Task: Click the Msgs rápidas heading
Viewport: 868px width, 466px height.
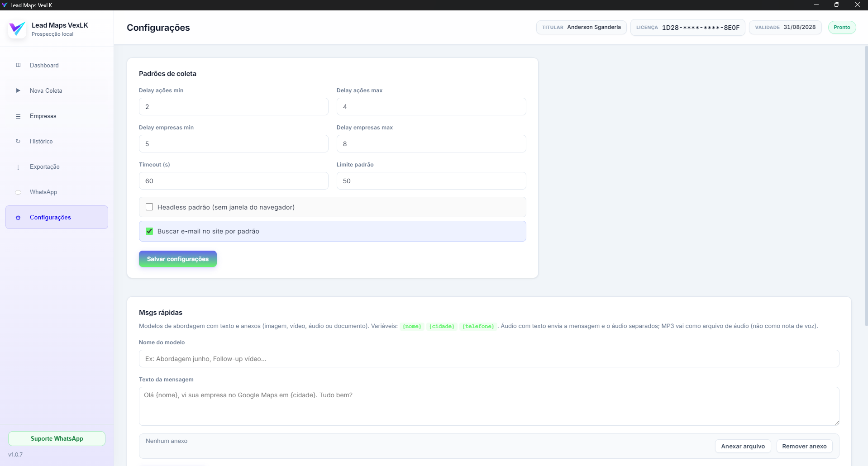Action: pyautogui.click(x=161, y=313)
